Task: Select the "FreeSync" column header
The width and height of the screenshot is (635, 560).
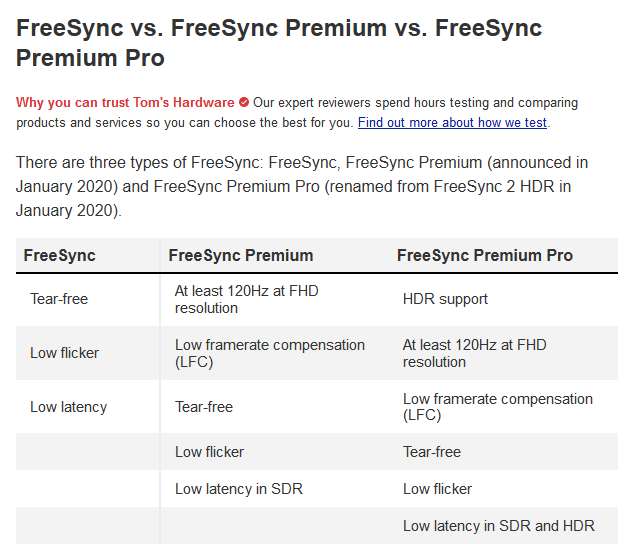Action: (x=60, y=256)
